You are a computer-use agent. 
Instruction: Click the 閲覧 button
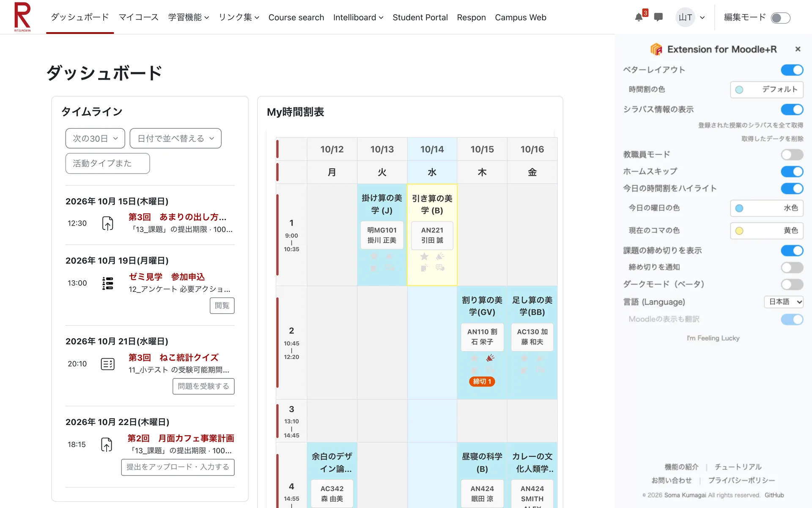(222, 306)
